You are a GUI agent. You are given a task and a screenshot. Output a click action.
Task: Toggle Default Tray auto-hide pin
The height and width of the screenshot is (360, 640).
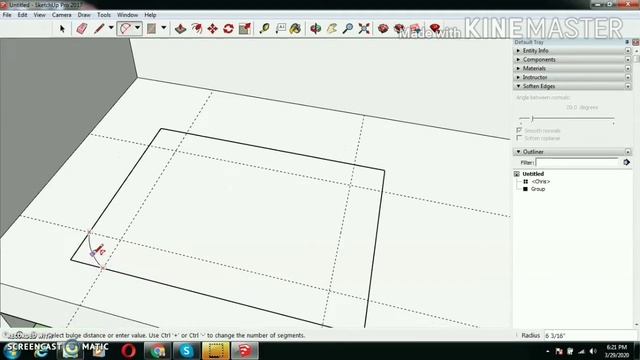pyautogui.click(x=627, y=42)
